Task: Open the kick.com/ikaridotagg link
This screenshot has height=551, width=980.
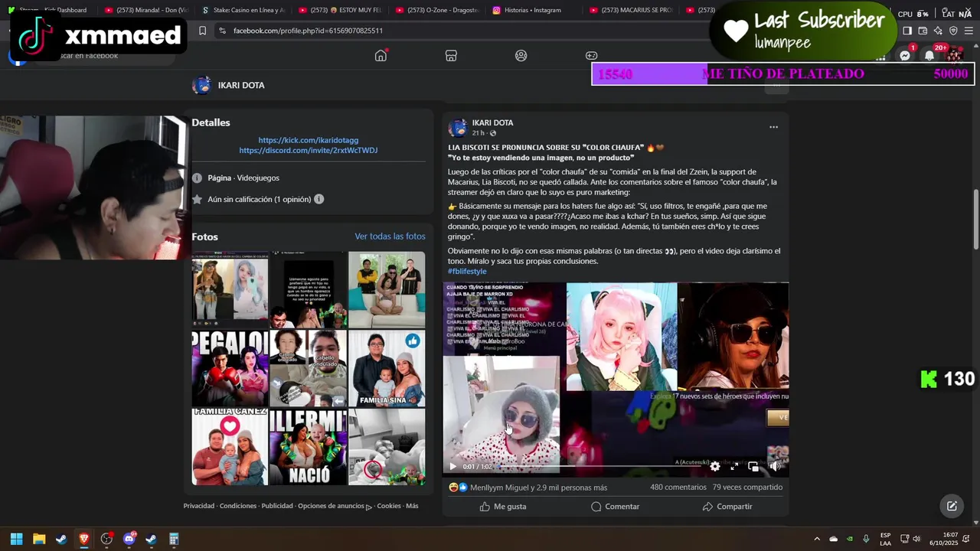Action: coord(308,140)
